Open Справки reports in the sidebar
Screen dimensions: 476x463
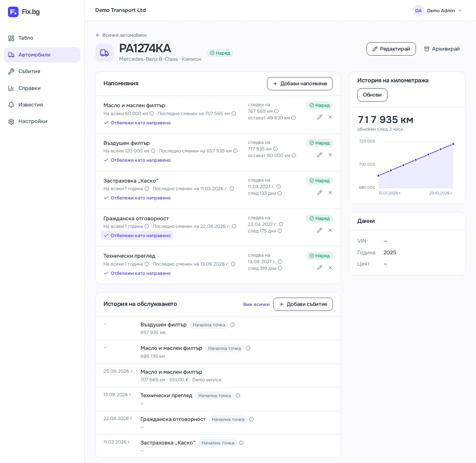[x=42, y=88]
